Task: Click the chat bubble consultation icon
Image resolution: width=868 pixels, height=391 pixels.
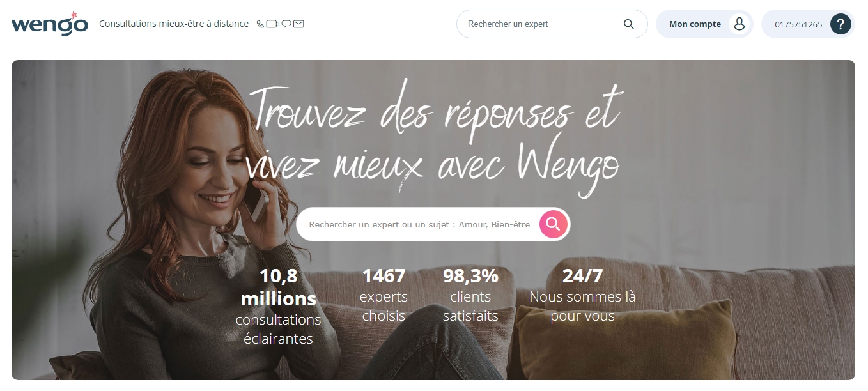Action: [286, 24]
